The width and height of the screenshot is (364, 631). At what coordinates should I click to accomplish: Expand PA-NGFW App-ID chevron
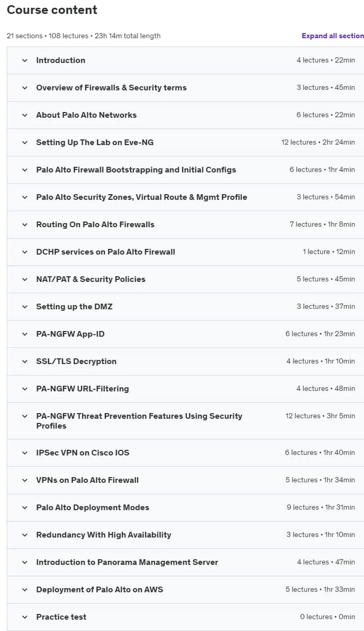point(24,334)
